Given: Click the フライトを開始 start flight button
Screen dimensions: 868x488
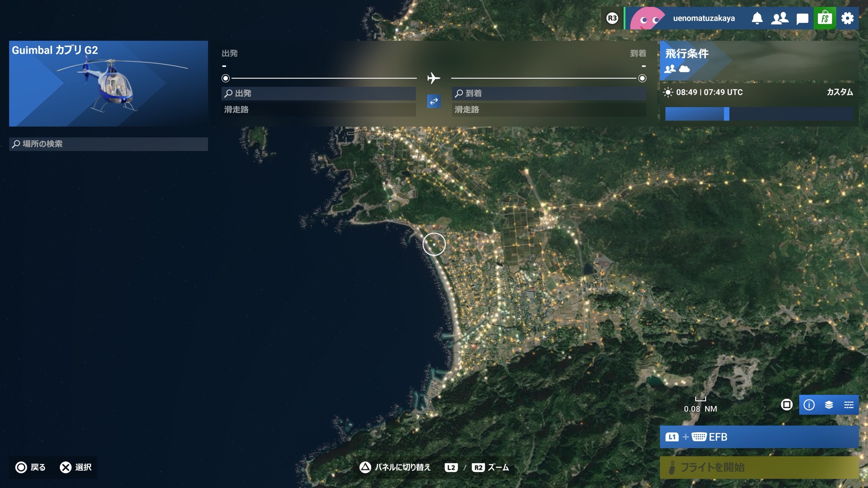Looking at the screenshot, I should tap(759, 467).
